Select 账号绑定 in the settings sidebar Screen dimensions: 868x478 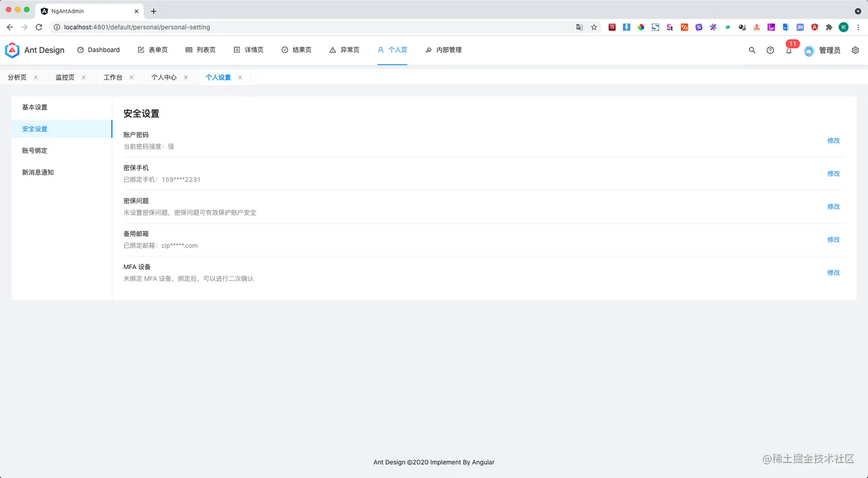click(61, 151)
